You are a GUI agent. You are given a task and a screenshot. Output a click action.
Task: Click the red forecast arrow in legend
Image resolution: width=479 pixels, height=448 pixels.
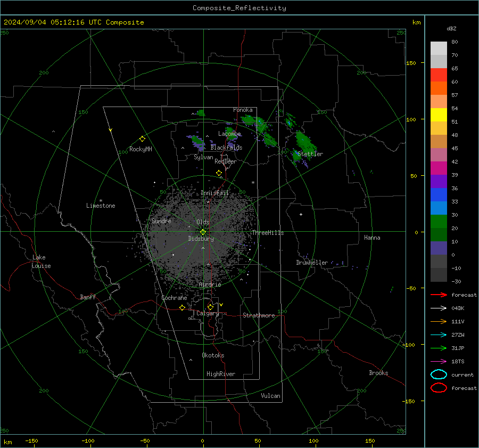[439, 295]
